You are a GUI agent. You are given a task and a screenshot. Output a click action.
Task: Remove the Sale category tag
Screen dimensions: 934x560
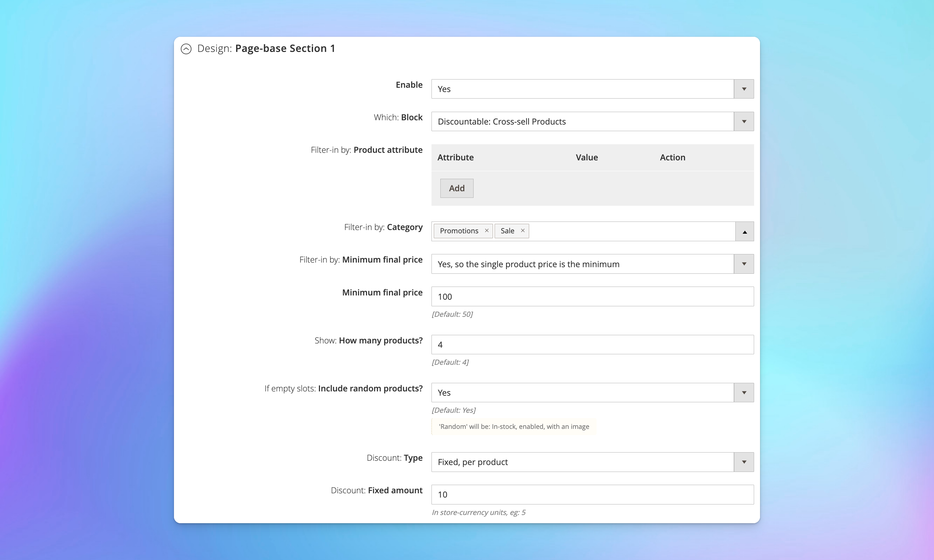click(523, 231)
